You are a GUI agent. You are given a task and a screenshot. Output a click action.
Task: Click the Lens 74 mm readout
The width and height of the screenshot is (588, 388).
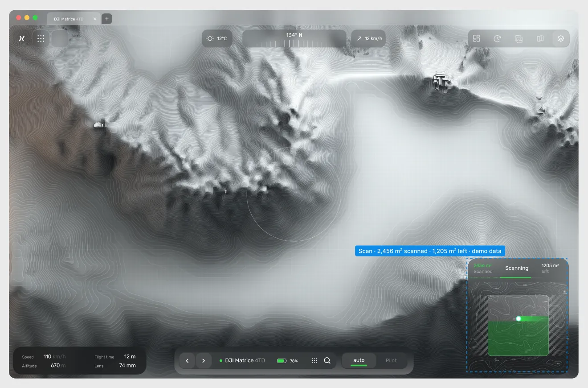[115, 366]
